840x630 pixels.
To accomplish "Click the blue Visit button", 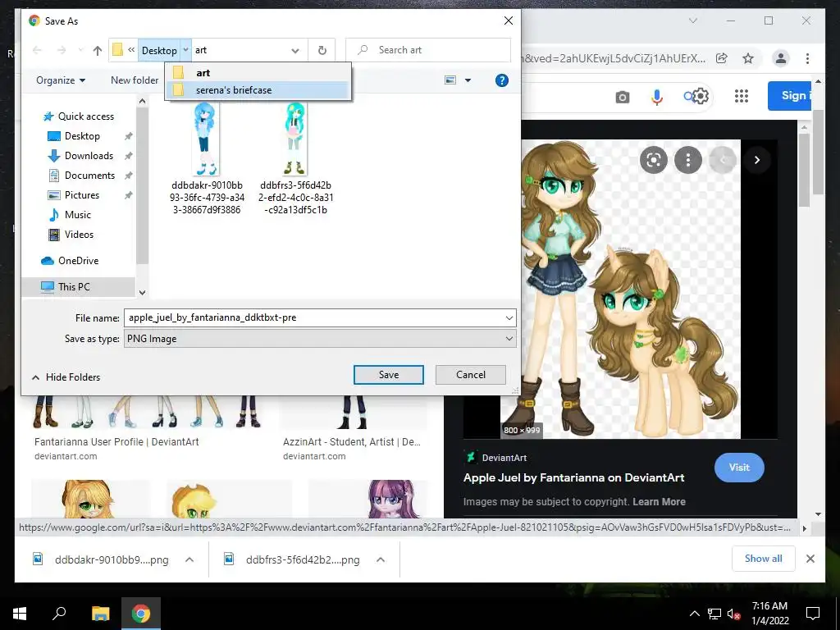I will pyautogui.click(x=739, y=467).
